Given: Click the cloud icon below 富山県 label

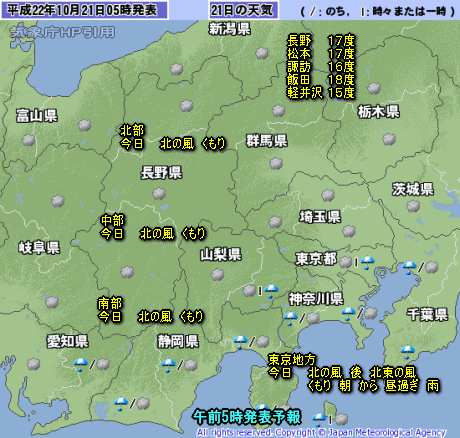Looking at the screenshot, I should pyautogui.click(x=29, y=140).
